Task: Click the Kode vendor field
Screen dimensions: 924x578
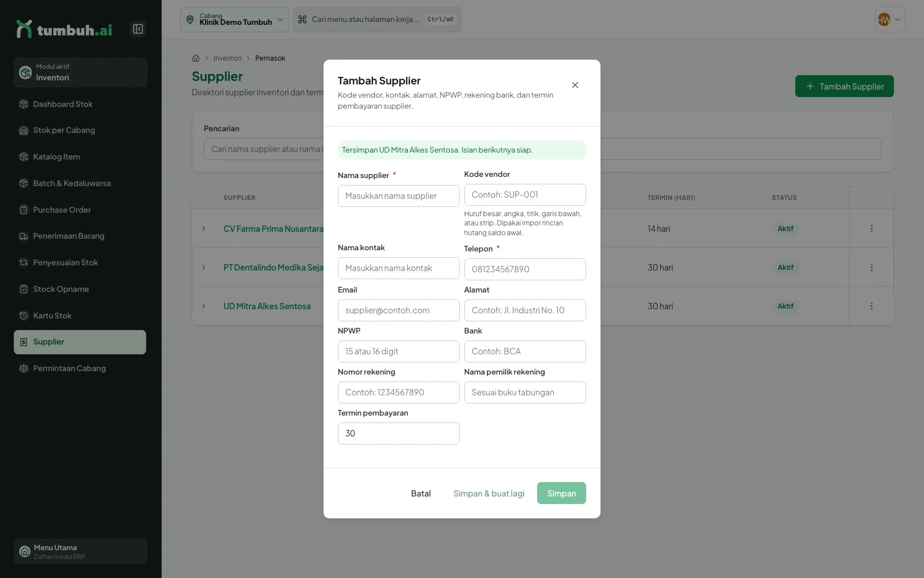Action: (525, 195)
